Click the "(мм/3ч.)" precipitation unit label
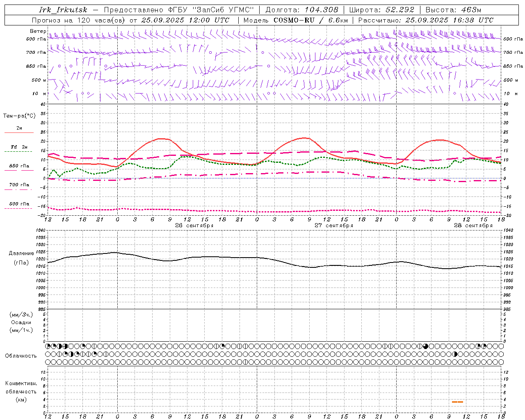525x420 pixels. pos(21,315)
